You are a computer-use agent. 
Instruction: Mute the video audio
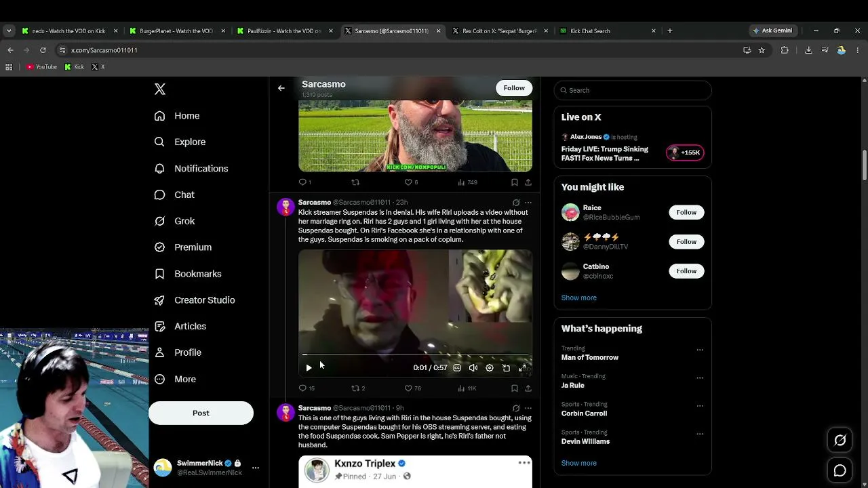pyautogui.click(x=473, y=367)
